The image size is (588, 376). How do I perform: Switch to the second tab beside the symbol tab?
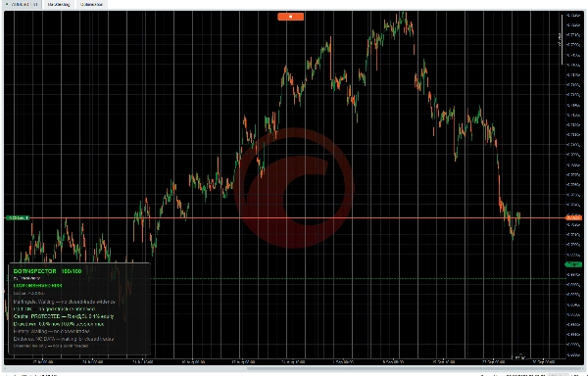[59, 4]
